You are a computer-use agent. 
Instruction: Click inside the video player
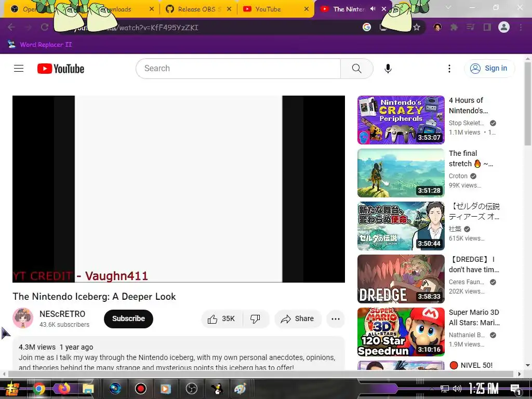coord(179,189)
